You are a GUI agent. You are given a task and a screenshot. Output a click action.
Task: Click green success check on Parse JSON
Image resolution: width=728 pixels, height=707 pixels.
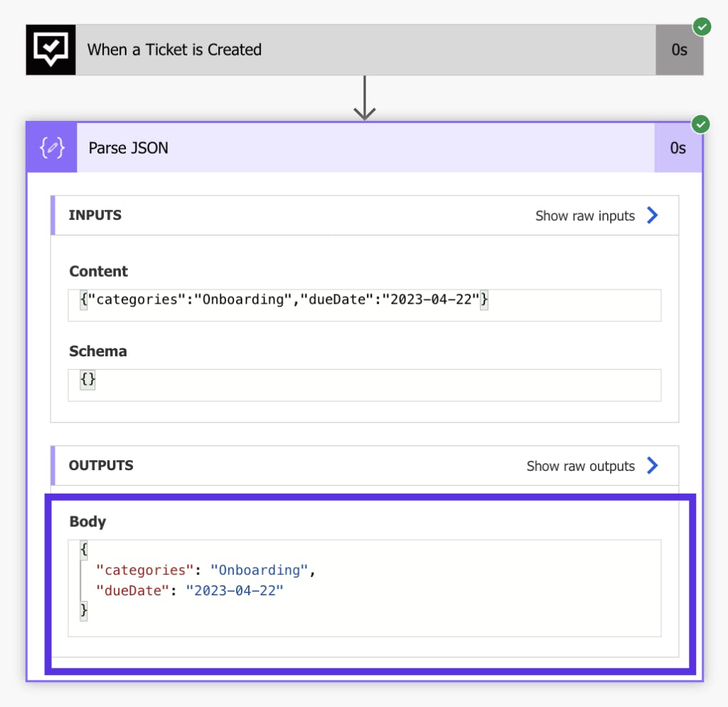pos(701,125)
